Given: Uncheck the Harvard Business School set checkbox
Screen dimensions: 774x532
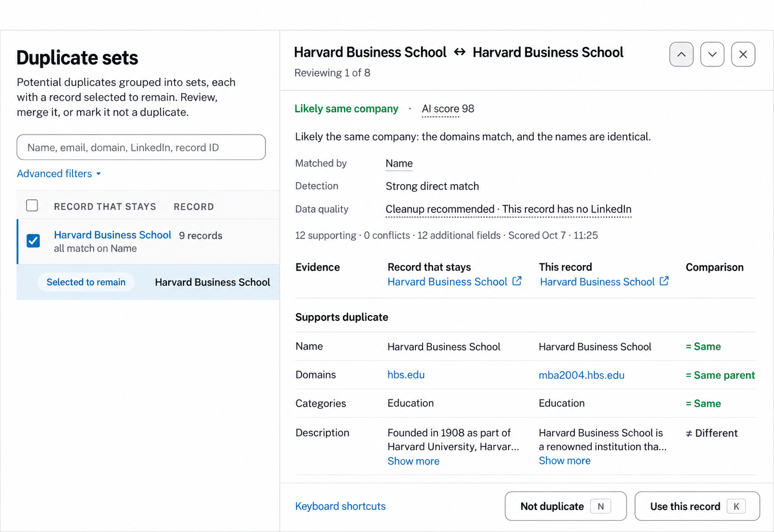Looking at the screenshot, I should (33, 240).
